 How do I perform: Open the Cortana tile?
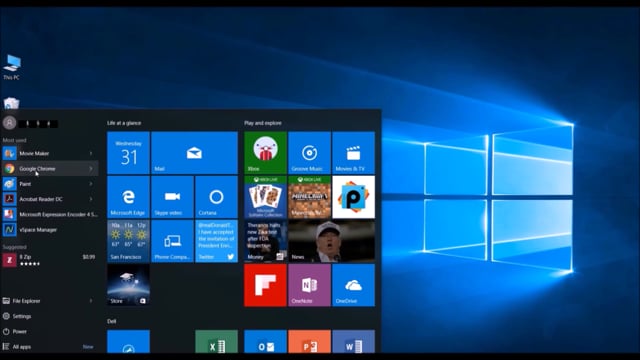(x=216, y=197)
